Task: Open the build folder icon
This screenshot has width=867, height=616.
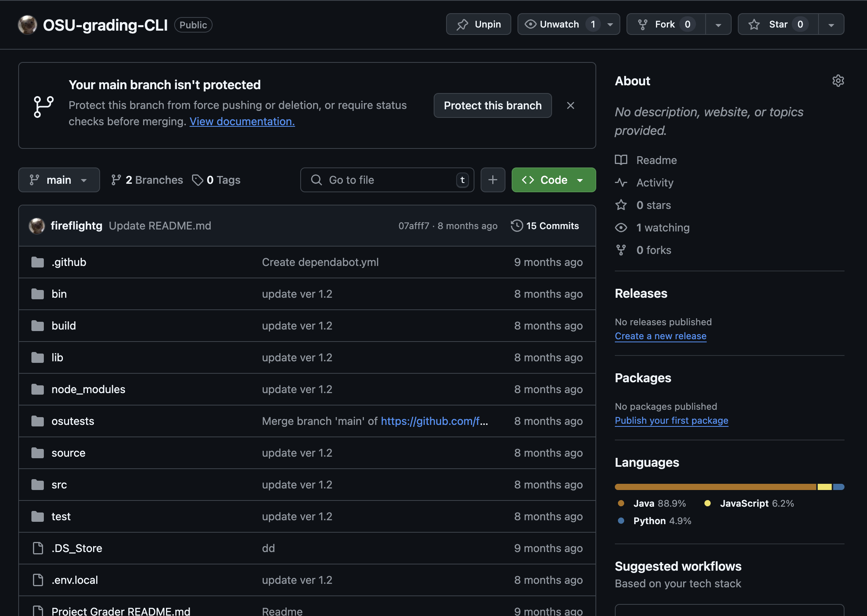Action: [38, 326]
